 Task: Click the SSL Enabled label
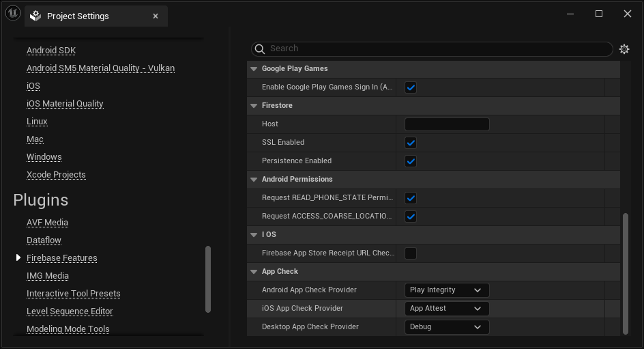[x=283, y=142]
